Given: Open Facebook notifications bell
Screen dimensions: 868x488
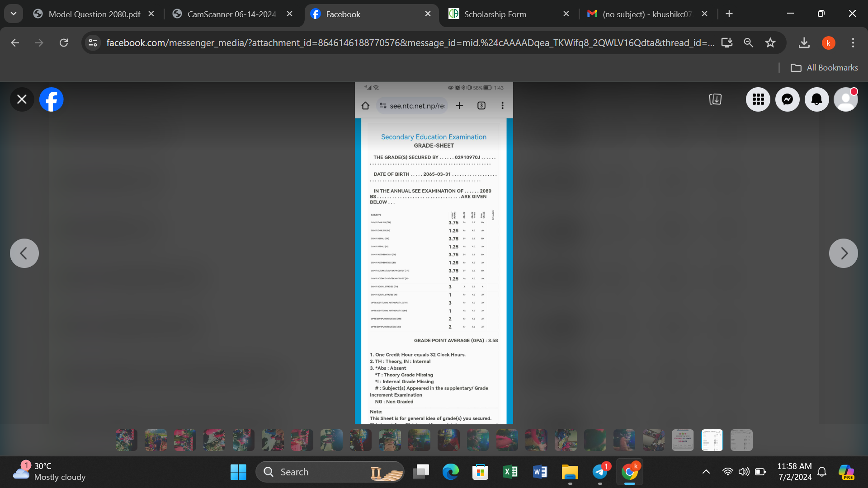Looking at the screenshot, I should [816, 99].
